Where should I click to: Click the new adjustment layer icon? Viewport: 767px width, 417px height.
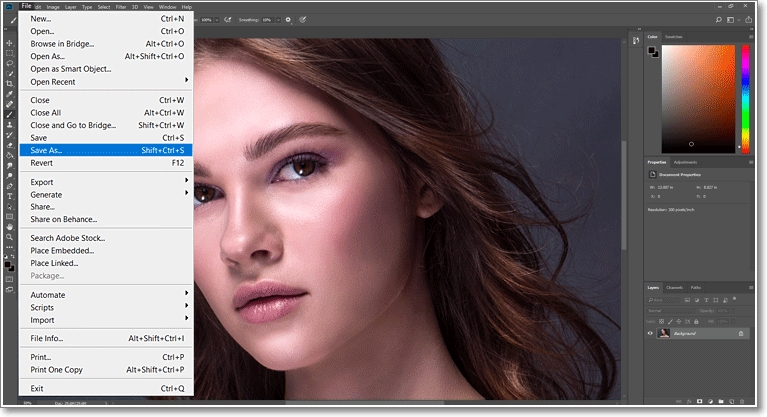pyautogui.click(x=710, y=401)
